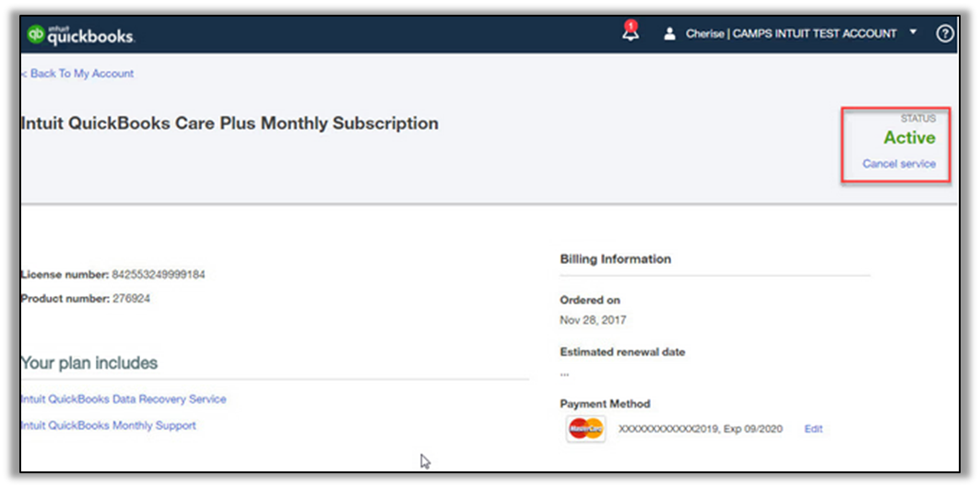Click the Nov 28, 2017 order date
This screenshot has width=980, height=488.
coord(593,320)
